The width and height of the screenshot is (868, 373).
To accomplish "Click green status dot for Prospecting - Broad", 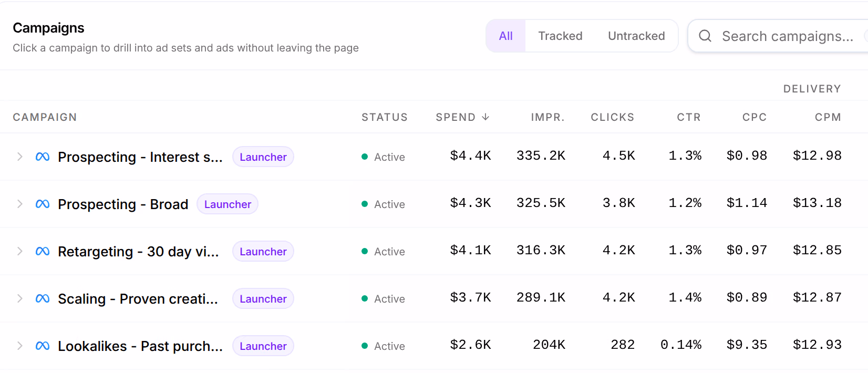I will point(365,204).
